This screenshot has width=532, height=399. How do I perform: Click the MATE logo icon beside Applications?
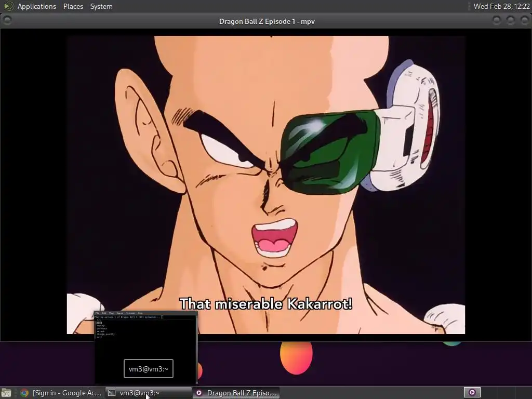click(x=8, y=6)
